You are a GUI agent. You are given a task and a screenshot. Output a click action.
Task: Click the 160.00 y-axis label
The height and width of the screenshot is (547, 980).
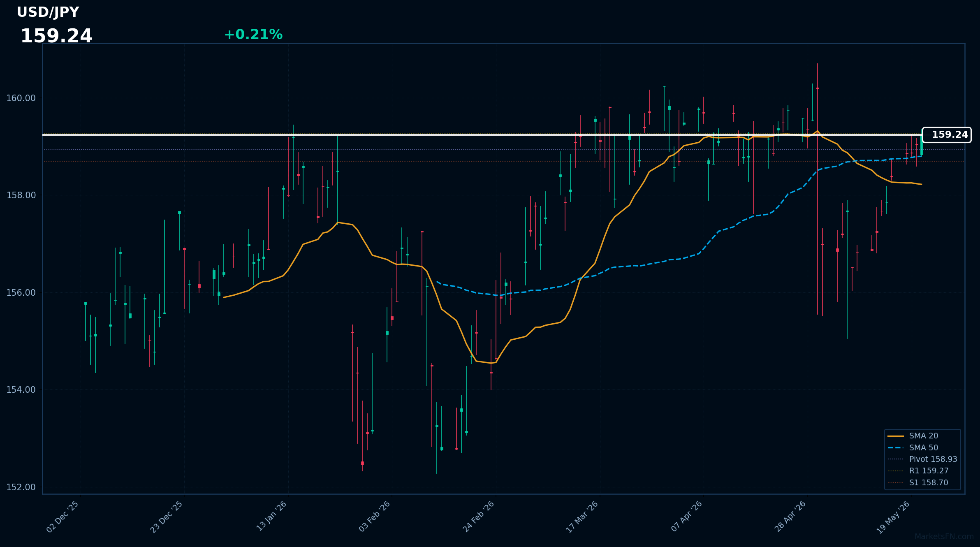(21, 98)
